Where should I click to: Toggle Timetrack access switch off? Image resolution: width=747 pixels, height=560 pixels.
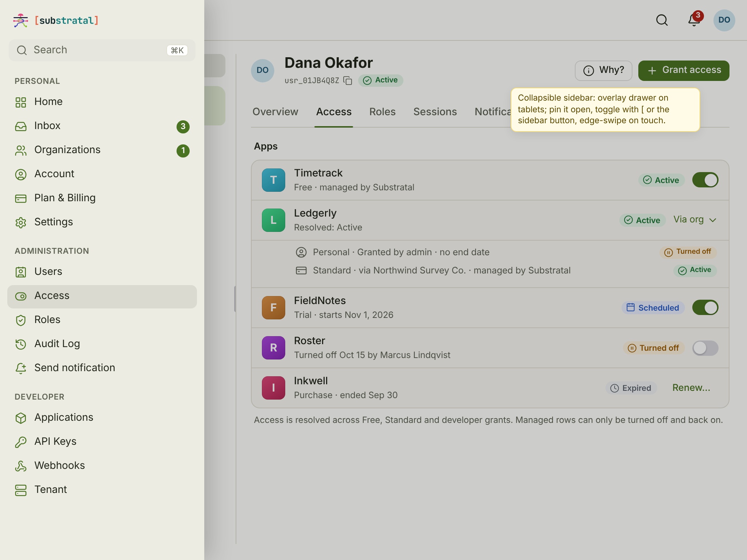(x=705, y=180)
